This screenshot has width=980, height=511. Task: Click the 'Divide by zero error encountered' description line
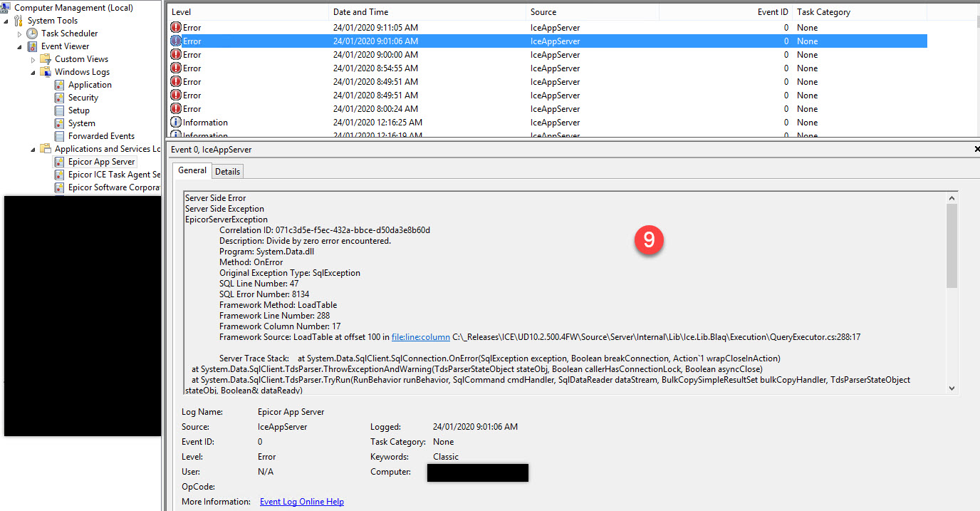(x=305, y=241)
